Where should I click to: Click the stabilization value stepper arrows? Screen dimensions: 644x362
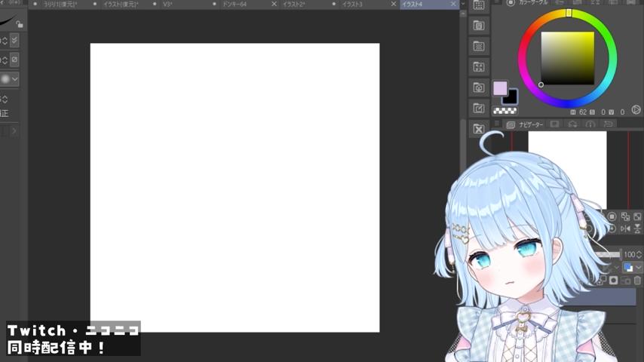4,99
